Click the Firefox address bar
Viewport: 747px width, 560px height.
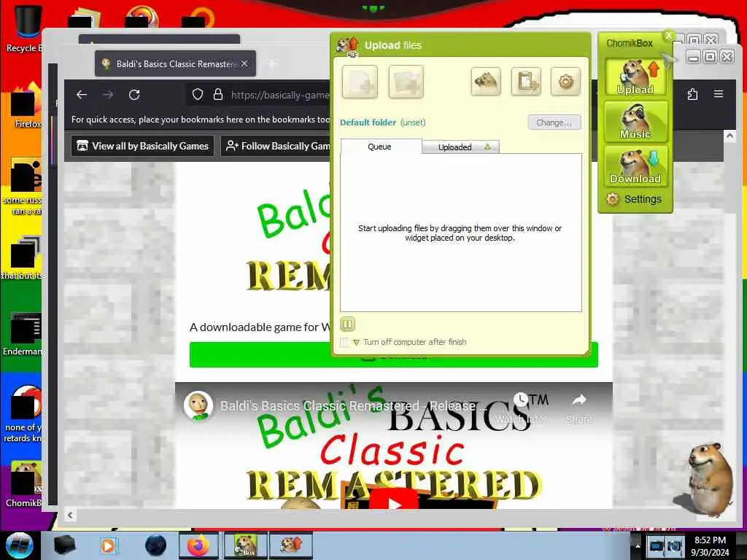pos(280,96)
